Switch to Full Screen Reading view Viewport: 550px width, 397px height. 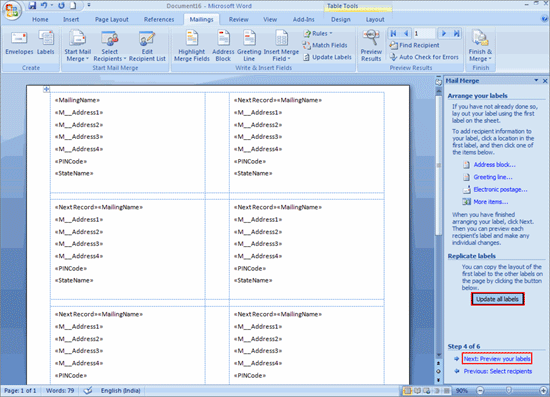click(417, 390)
